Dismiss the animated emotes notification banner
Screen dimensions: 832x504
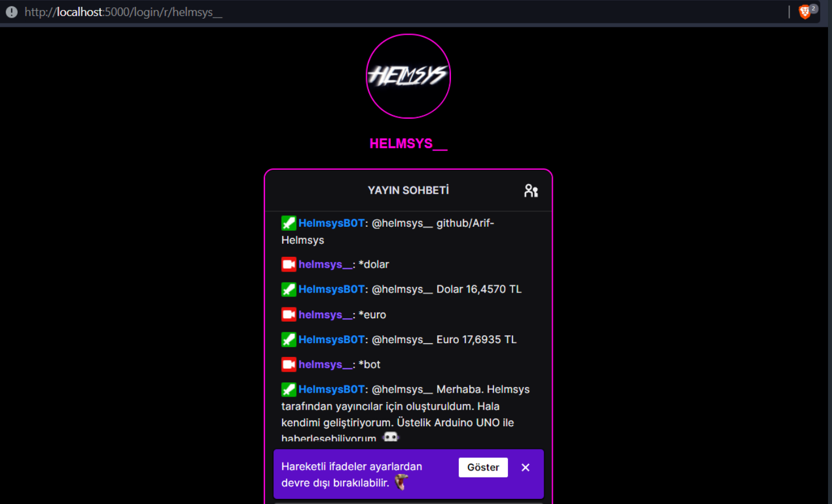click(x=525, y=467)
